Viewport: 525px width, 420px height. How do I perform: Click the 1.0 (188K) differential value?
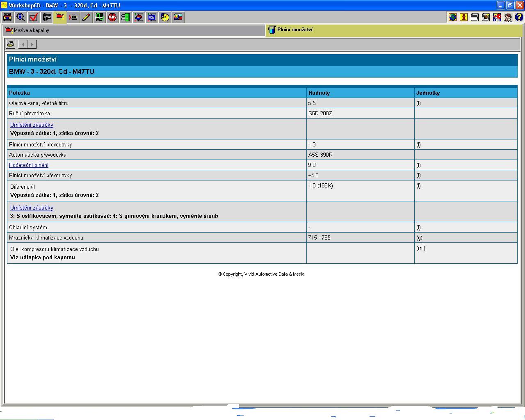[x=321, y=185]
